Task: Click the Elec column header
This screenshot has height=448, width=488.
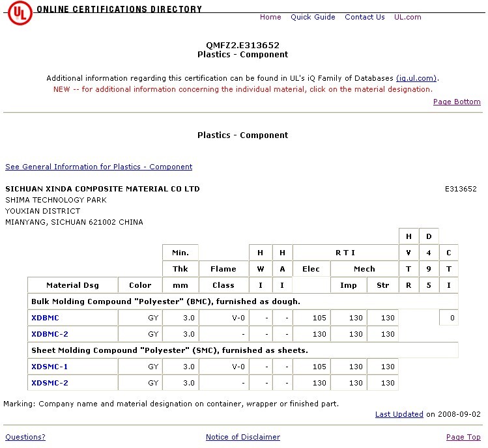Action: point(311,269)
